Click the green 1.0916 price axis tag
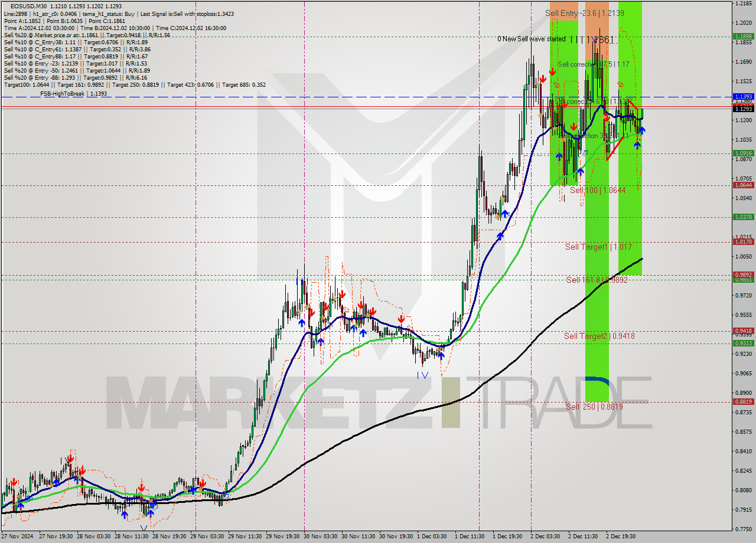The height and width of the screenshot is (543, 756). tap(743, 153)
